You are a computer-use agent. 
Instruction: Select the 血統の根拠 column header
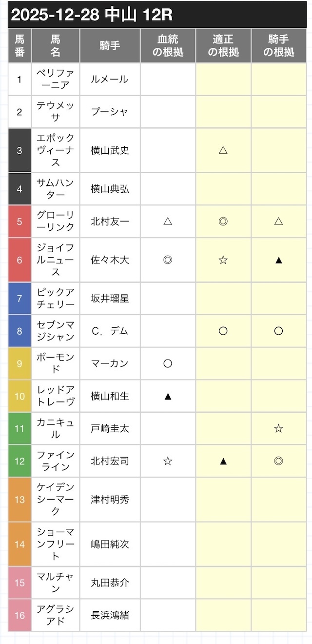(x=168, y=46)
